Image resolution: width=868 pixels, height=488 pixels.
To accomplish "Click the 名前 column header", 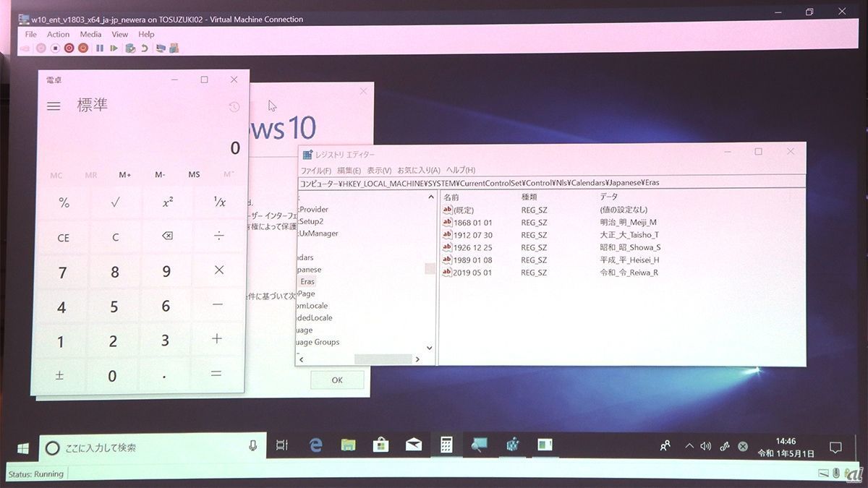I will [451, 197].
